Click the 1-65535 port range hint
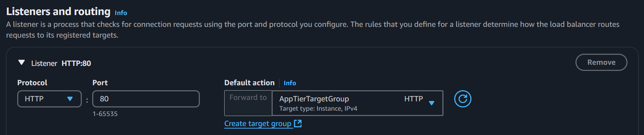The width and height of the screenshot is (644, 135). click(x=105, y=114)
